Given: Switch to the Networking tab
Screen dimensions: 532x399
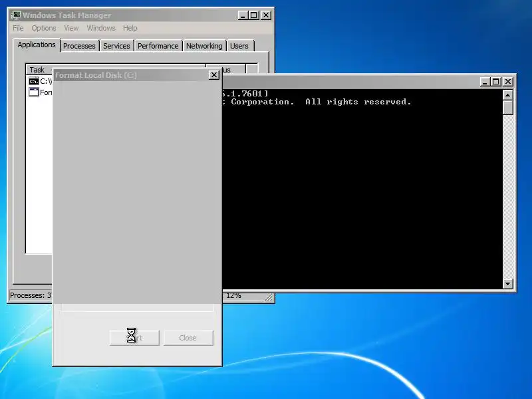Looking at the screenshot, I should coord(204,46).
